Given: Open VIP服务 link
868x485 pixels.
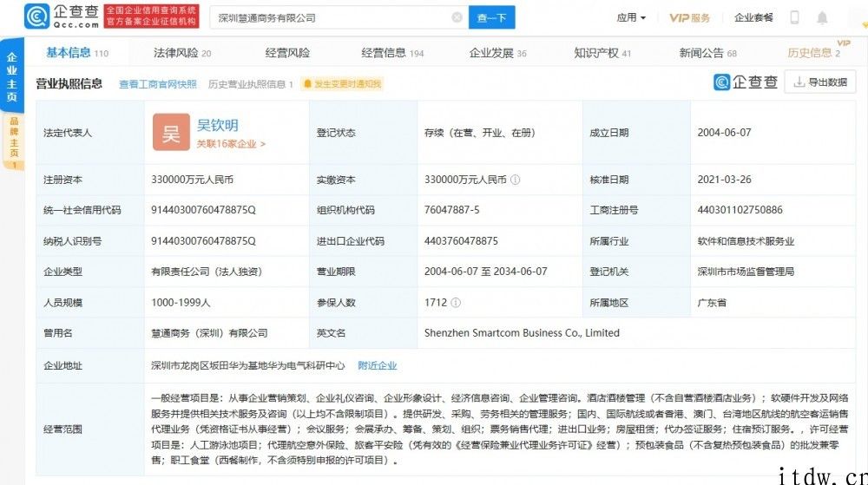Looking at the screenshot, I should pos(689,17).
